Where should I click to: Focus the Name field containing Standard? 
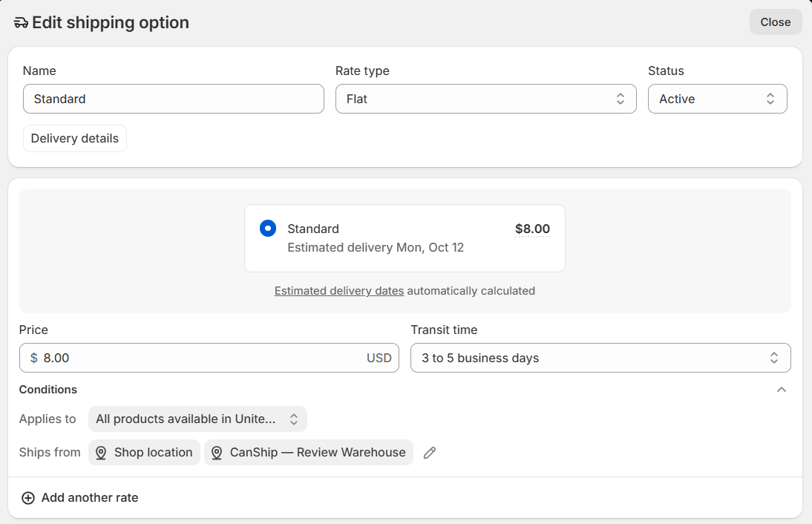(174, 99)
